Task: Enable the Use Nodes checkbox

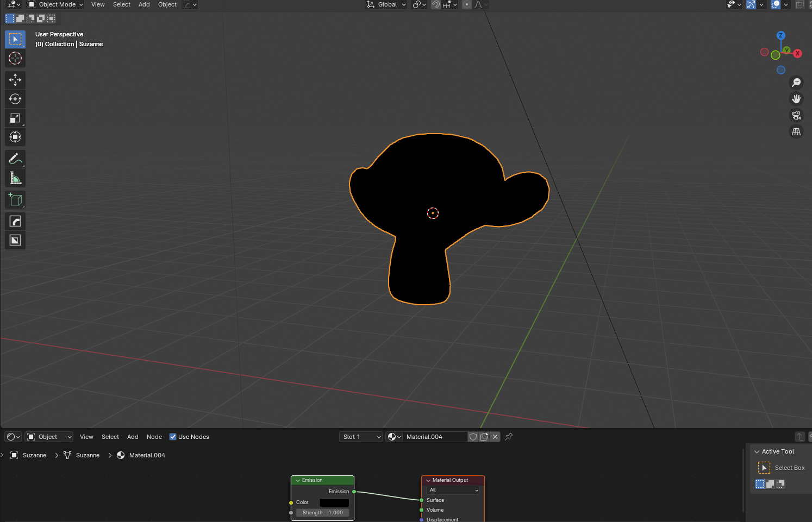Action: [x=173, y=437]
